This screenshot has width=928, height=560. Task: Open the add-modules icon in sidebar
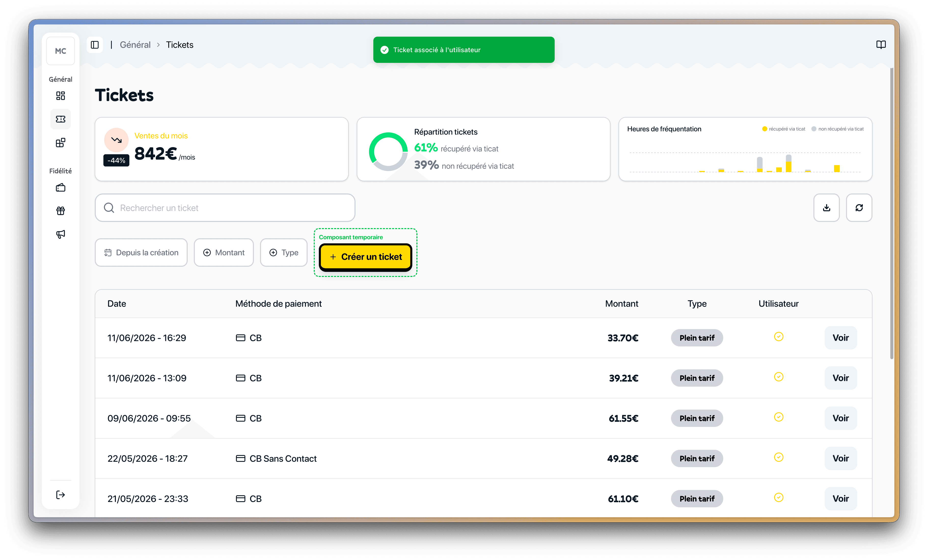[x=60, y=143]
